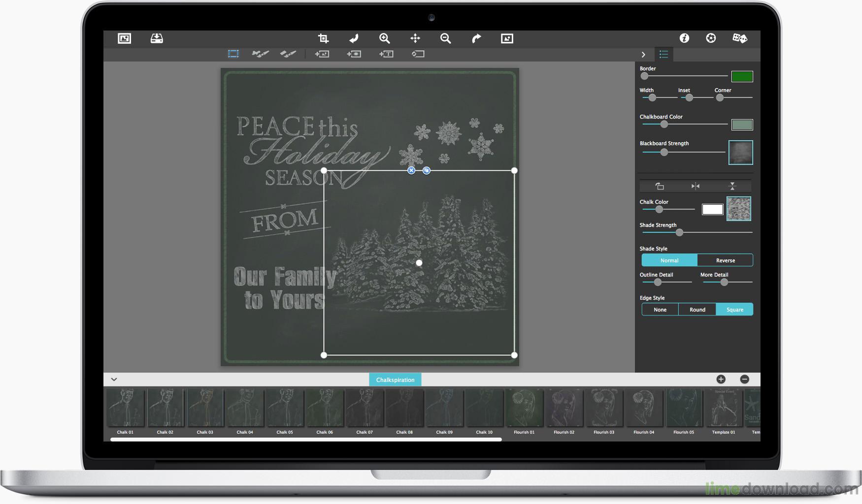This screenshot has height=504, width=862.
Task: Open the info icon
Action: click(x=684, y=38)
